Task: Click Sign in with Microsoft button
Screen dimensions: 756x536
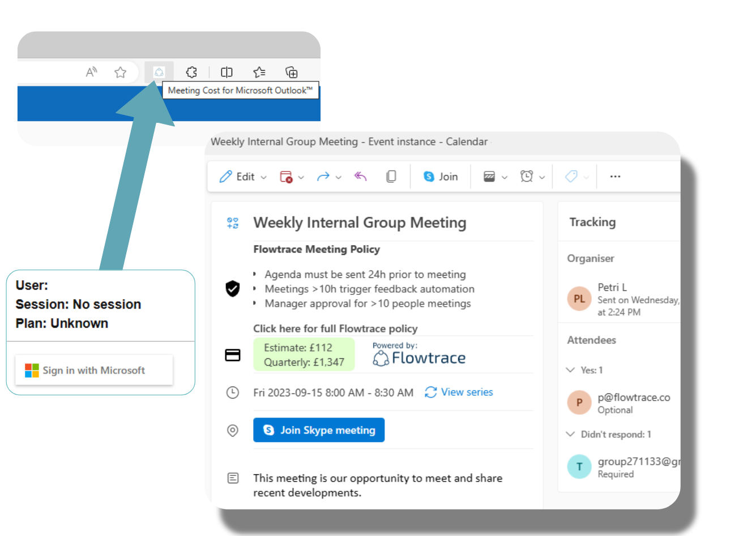Action: [x=94, y=370]
